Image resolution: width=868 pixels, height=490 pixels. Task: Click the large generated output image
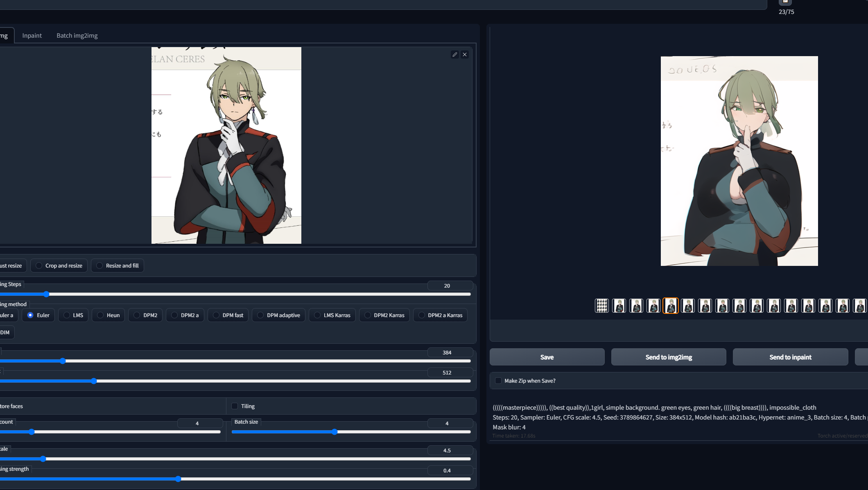[739, 161]
